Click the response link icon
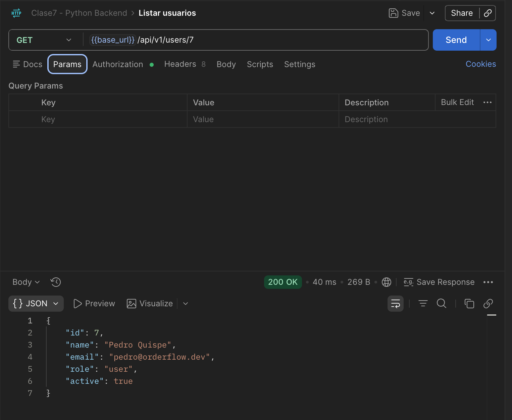512x420 pixels. (488, 304)
